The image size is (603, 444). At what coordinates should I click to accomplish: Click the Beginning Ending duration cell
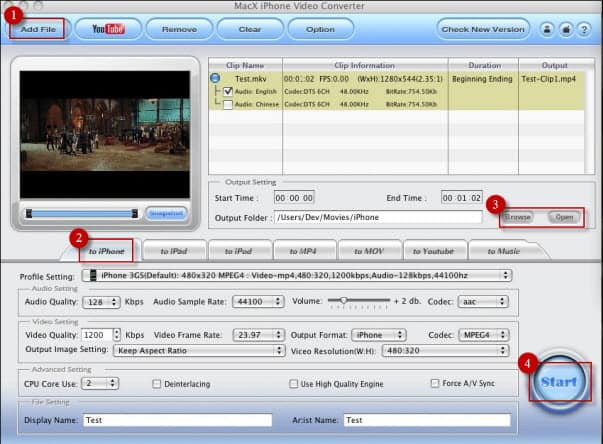pyautogui.click(x=482, y=79)
